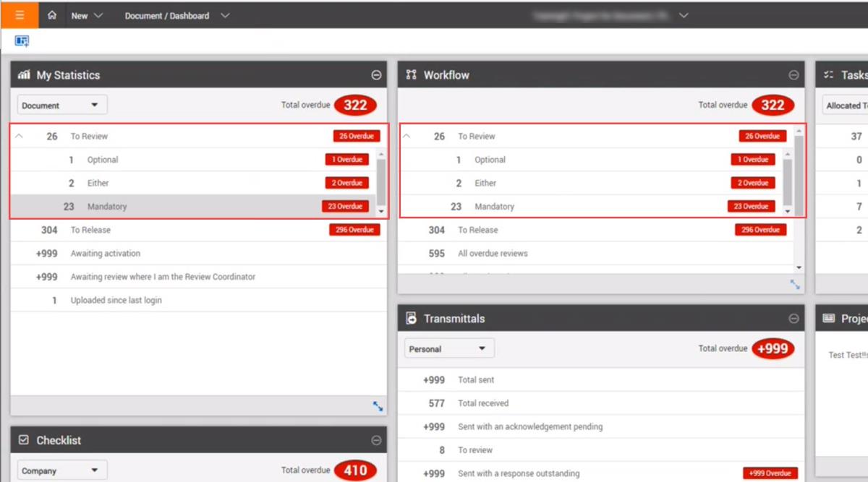
Task: Open the orange hamburger main menu
Action: pos(20,15)
